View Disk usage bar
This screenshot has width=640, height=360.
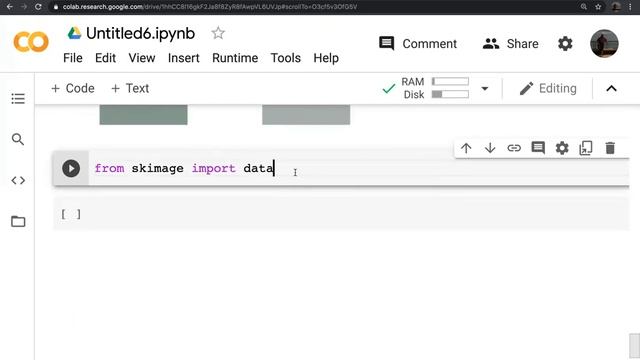pyautogui.click(x=450, y=94)
